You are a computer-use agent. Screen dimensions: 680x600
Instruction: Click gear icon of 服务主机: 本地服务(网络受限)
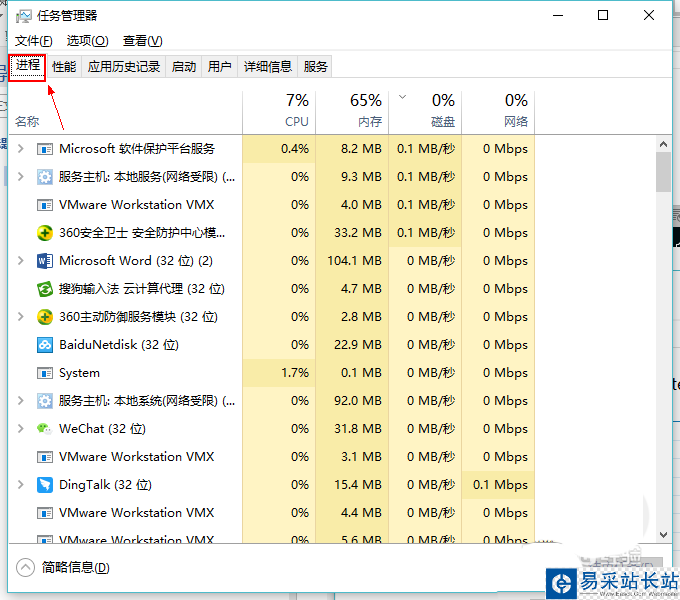pyautogui.click(x=45, y=177)
